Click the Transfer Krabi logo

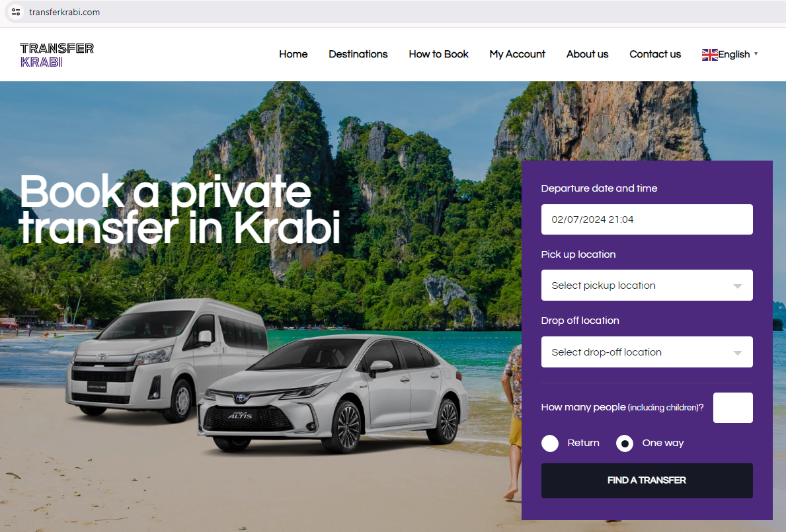pyautogui.click(x=57, y=55)
